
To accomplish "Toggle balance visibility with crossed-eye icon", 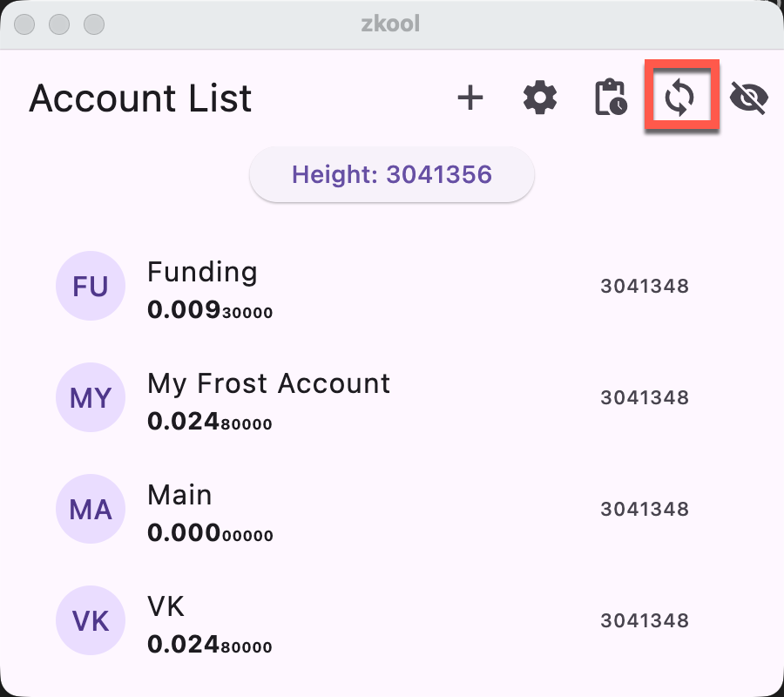I will (748, 98).
